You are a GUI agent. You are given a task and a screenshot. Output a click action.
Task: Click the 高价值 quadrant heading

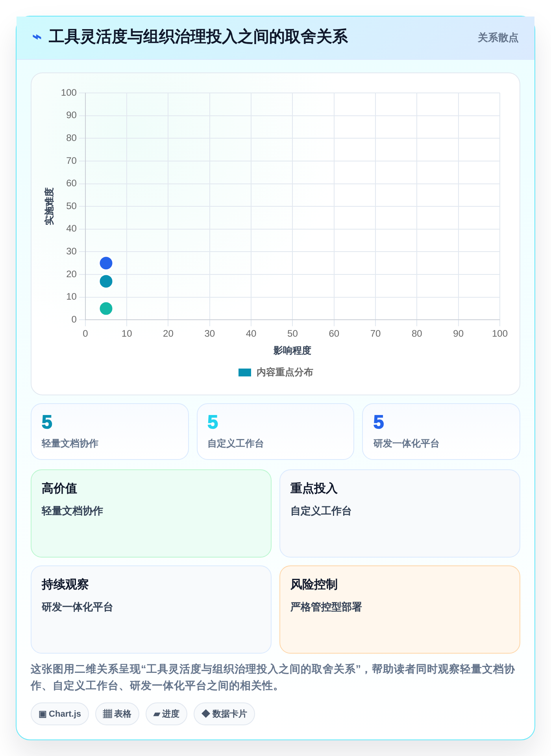59,488
